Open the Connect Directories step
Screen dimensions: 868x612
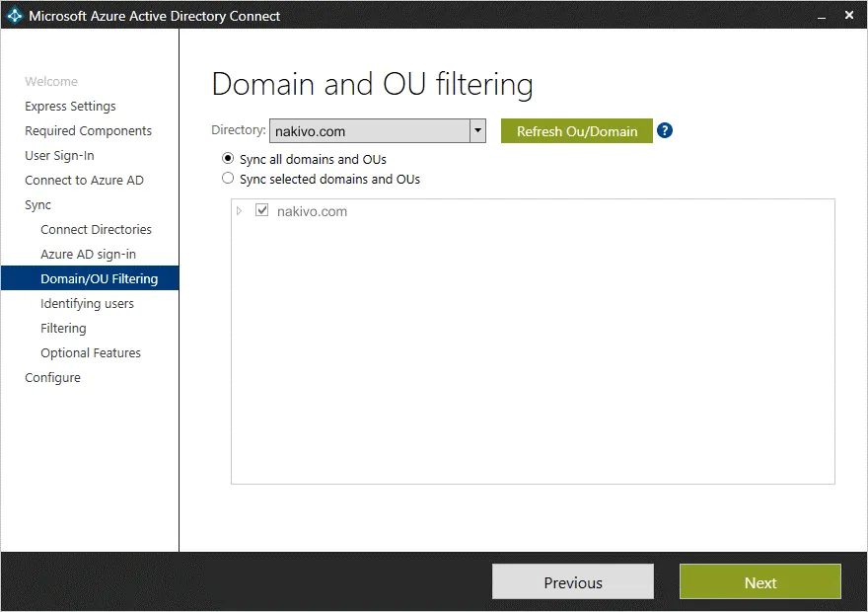(96, 229)
